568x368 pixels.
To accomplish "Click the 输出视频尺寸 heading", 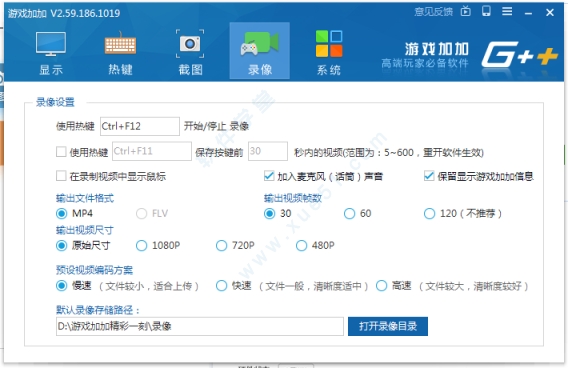I will [85, 230].
